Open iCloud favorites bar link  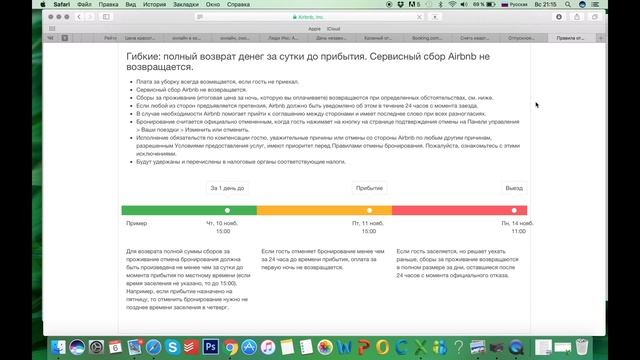[333, 29]
